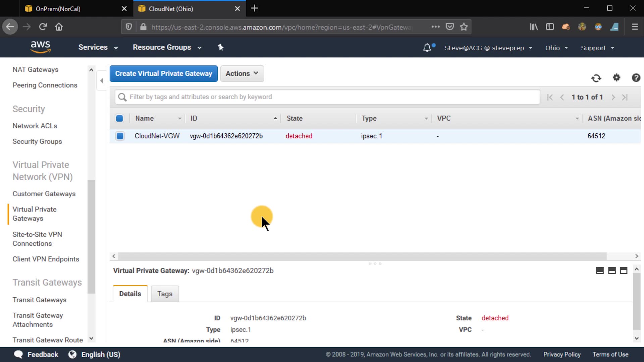Click the help question mark icon
644x362 pixels.
click(636, 78)
